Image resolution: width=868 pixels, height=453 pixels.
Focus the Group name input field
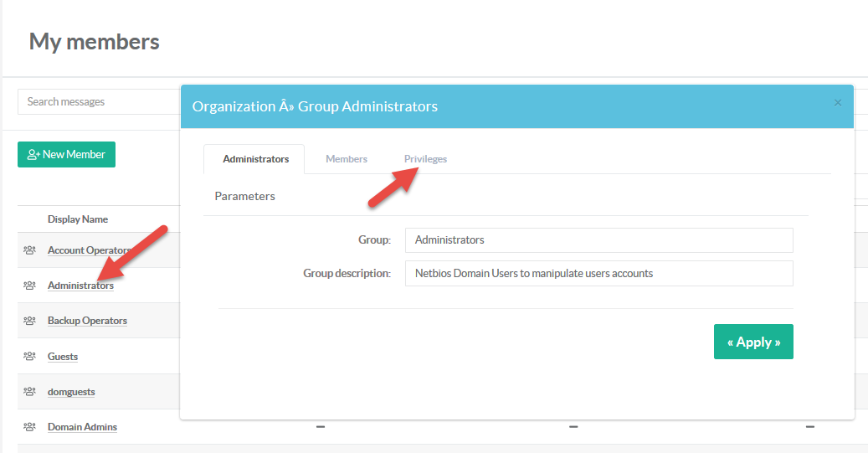[x=598, y=239]
